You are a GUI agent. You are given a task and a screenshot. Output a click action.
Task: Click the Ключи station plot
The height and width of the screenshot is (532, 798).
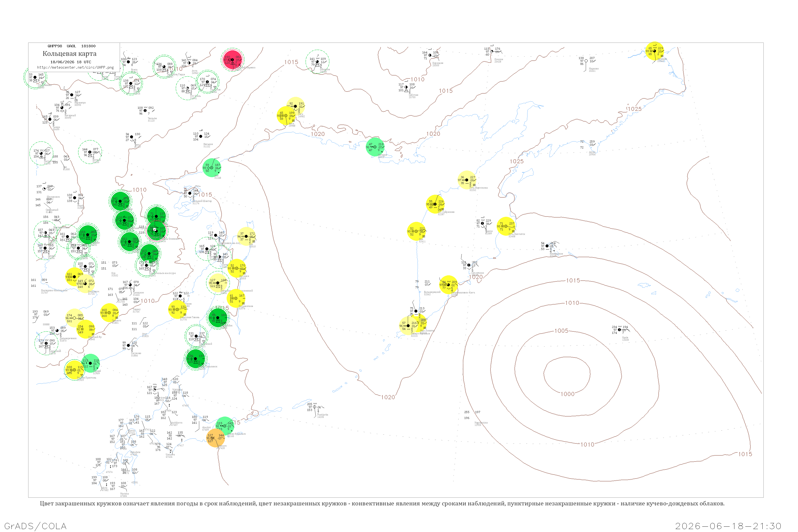point(483,223)
